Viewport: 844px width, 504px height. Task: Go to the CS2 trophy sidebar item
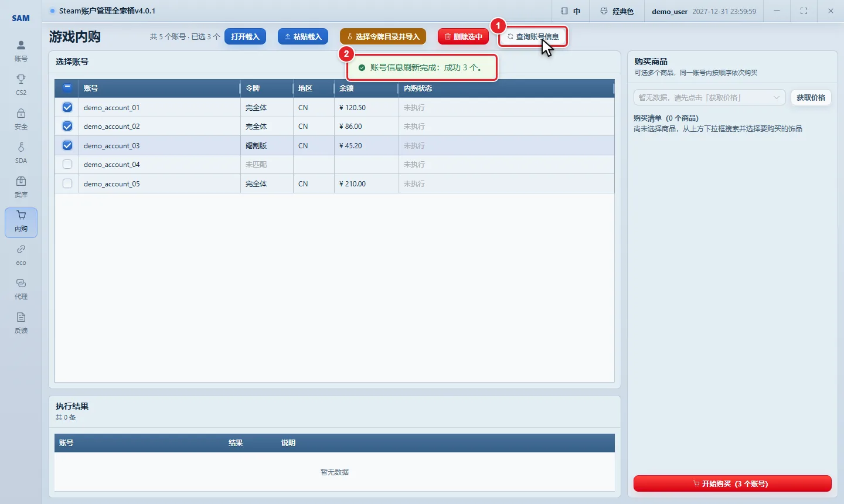pyautogui.click(x=21, y=86)
